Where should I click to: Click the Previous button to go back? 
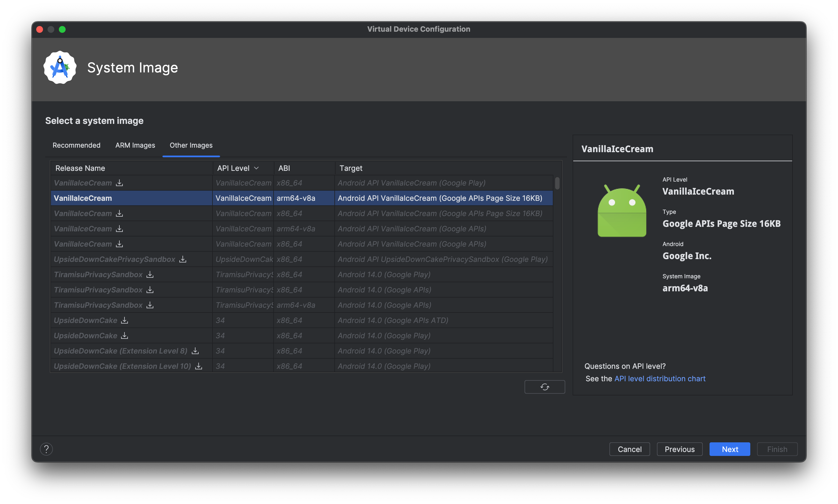(x=679, y=449)
